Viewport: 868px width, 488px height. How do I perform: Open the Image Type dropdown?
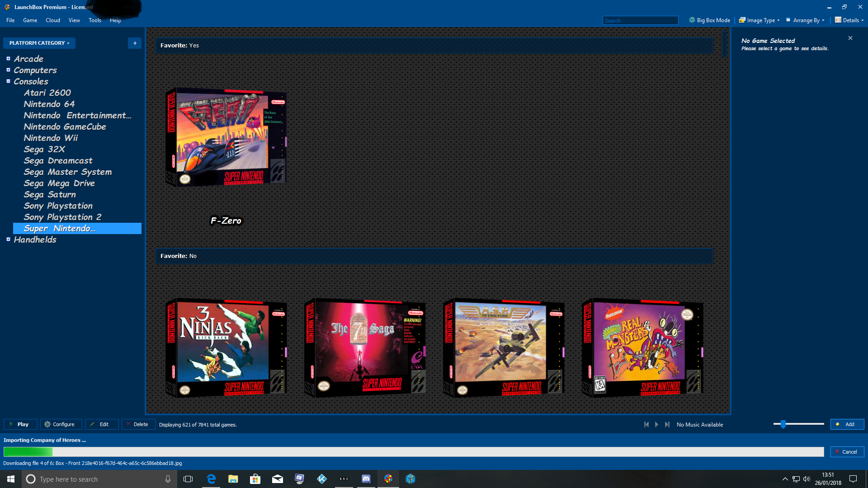point(759,20)
